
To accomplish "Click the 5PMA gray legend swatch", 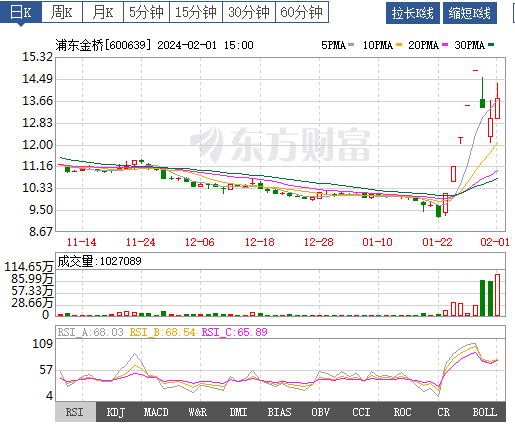I will tap(351, 45).
